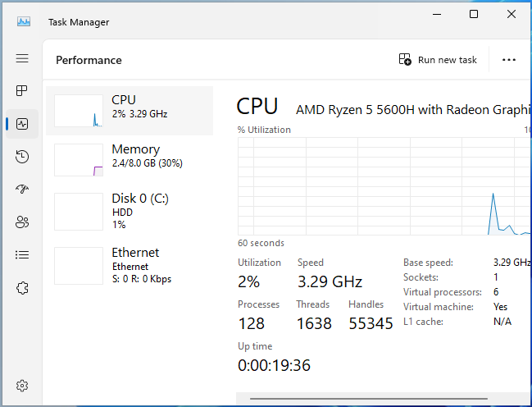Open the Details list page icon

[22, 255]
